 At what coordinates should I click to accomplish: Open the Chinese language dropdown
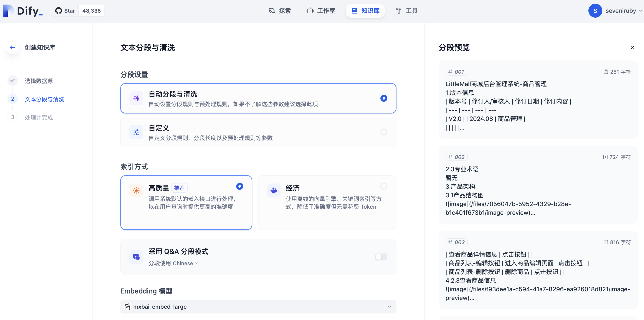[185, 263]
